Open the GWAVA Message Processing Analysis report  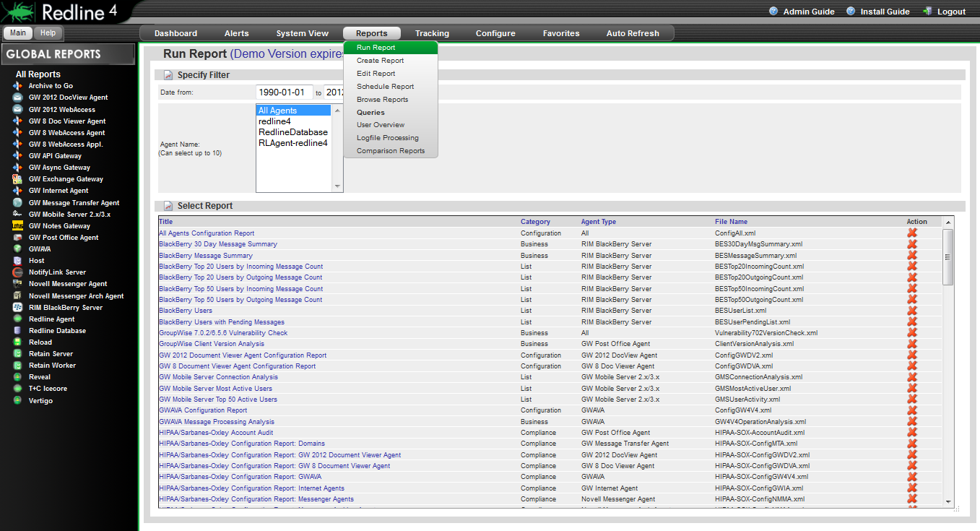[217, 422]
